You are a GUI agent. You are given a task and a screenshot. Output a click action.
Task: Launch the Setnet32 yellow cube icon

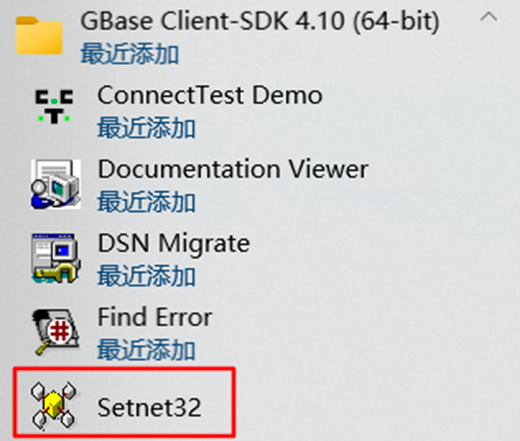[53, 405]
